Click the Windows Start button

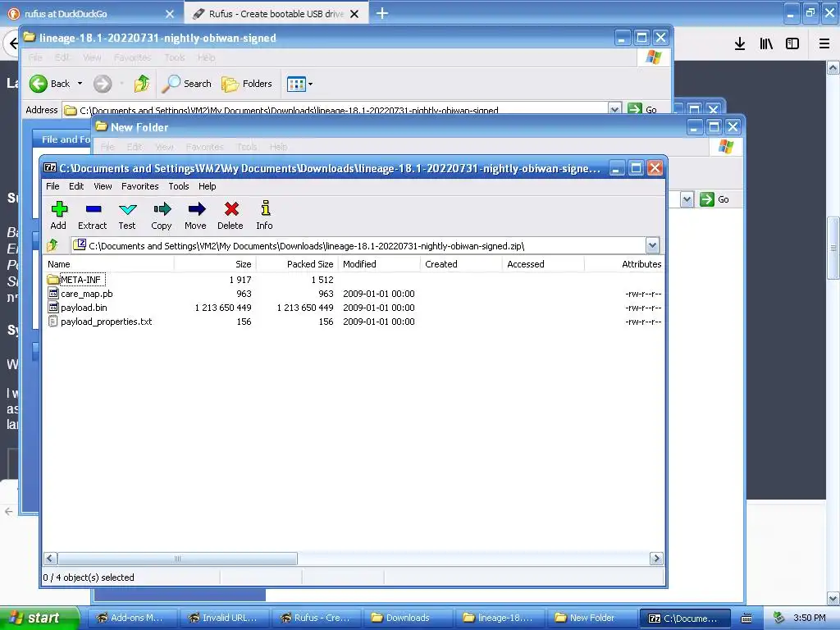(x=39, y=618)
